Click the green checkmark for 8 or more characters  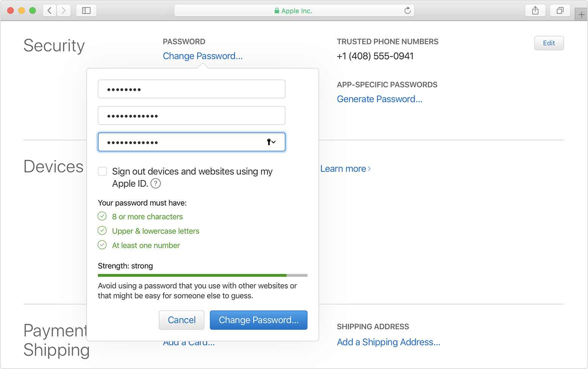(102, 216)
